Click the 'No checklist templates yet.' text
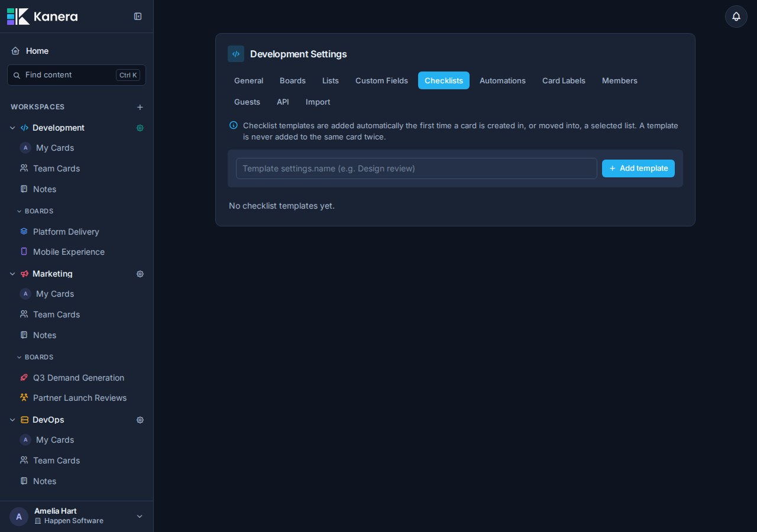 click(282, 206)
